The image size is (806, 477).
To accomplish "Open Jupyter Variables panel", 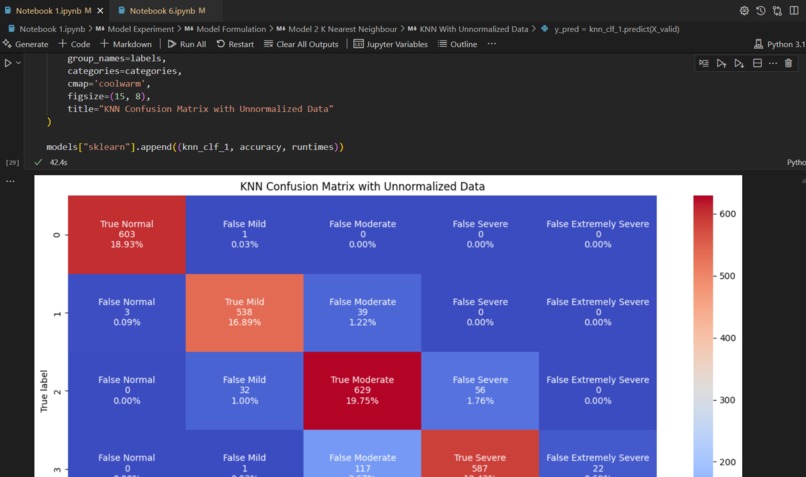I will (391, 44).
